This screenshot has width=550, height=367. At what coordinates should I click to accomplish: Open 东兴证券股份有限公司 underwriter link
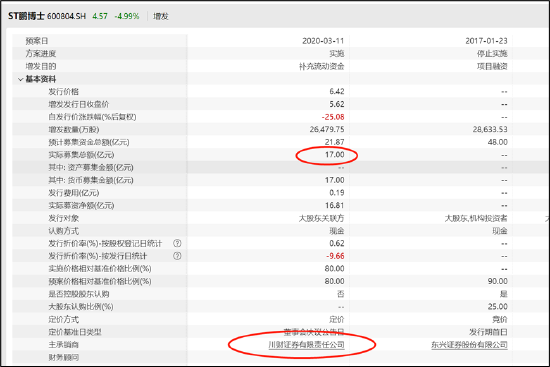[x=469, y=345]
